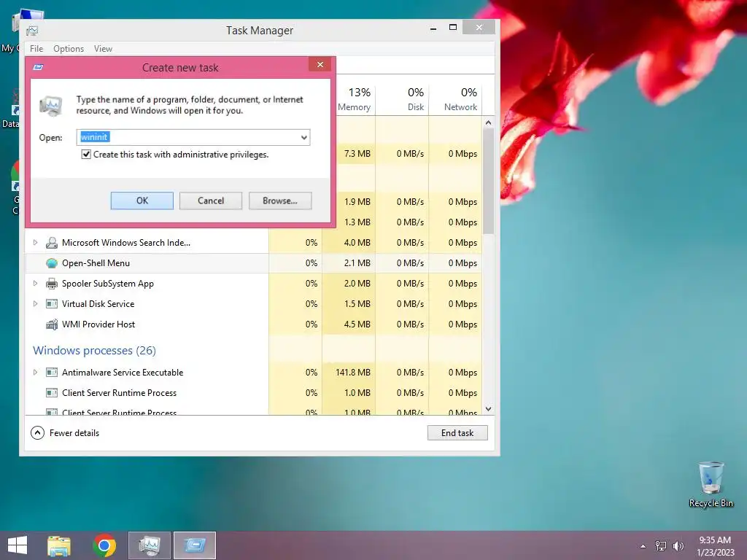Minimize the Task Manager window
Viewport: 747px width, 560px height.
pos(433,28)
